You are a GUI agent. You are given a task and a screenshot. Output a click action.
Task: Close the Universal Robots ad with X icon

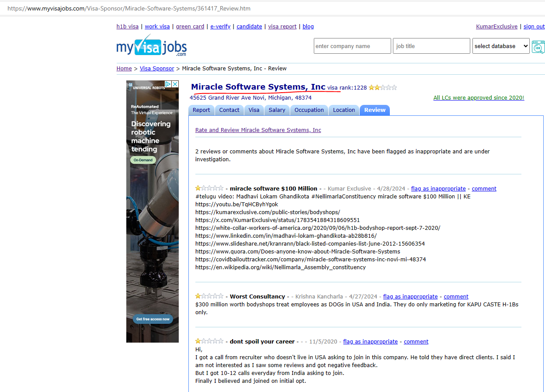[175, 84]
